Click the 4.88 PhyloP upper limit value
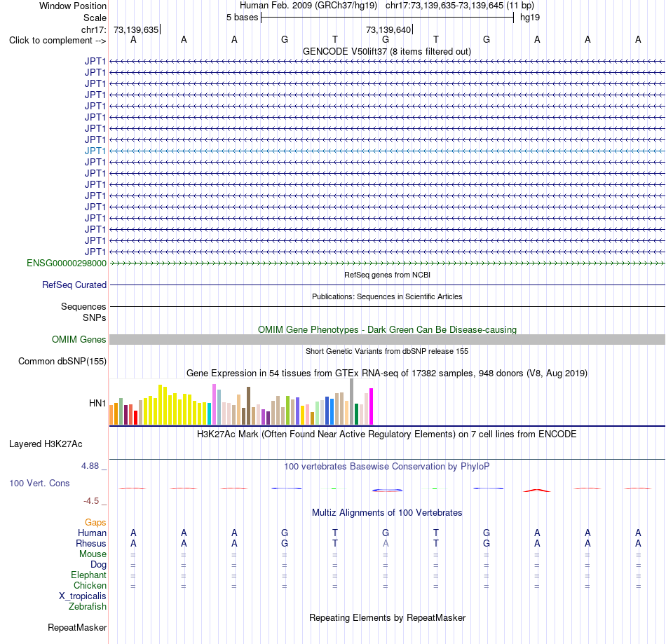The height and width of the screenshot is (644, 666). click(90, 466)
